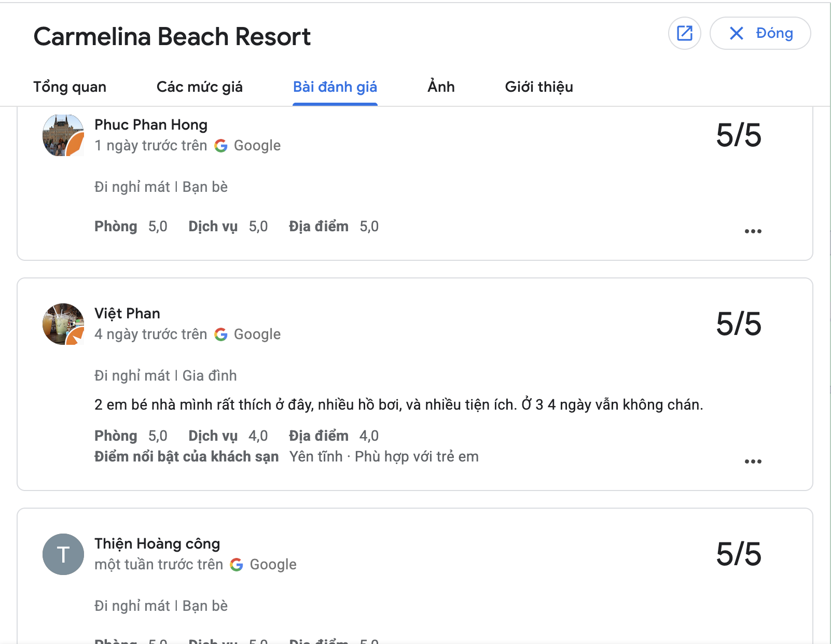
Task: Click Thiện Hoàng công's T avatar
Action: [63, 554]
